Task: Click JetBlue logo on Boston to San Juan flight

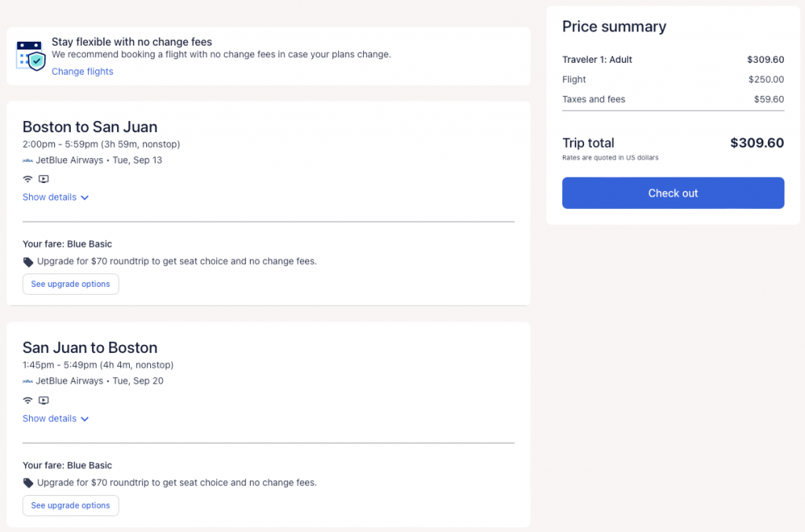Action: pyautogui.click(x=28, y=160)
